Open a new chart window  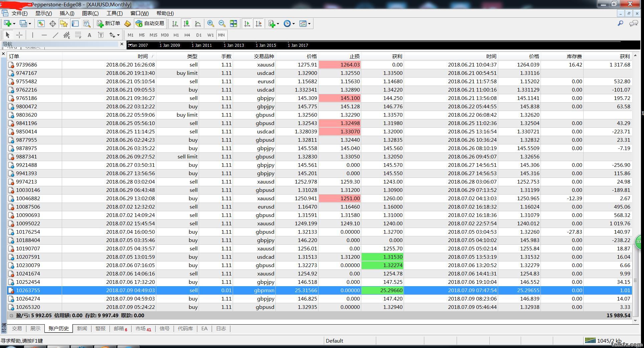7,23
